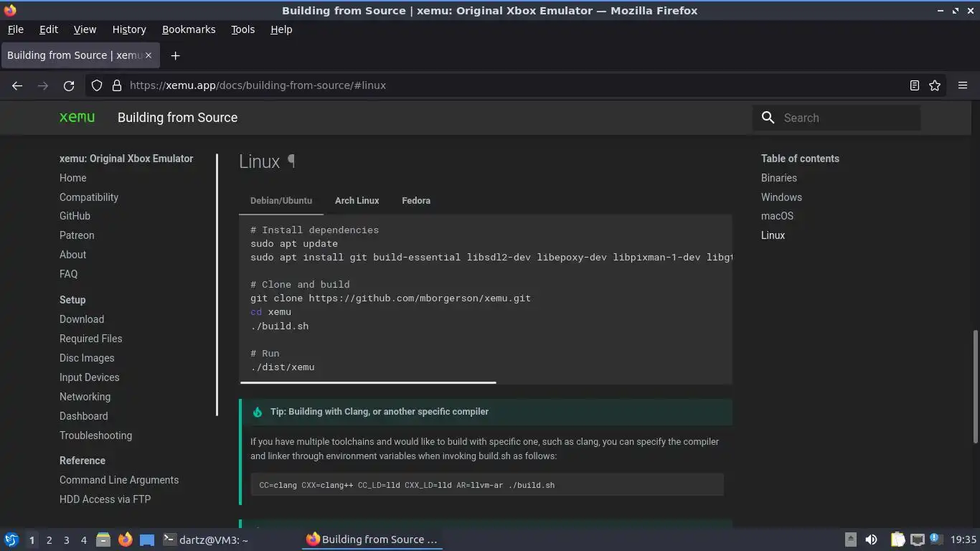Switch to workspace 2
This screenshot has width=980, height=551.
click(49, 540)
